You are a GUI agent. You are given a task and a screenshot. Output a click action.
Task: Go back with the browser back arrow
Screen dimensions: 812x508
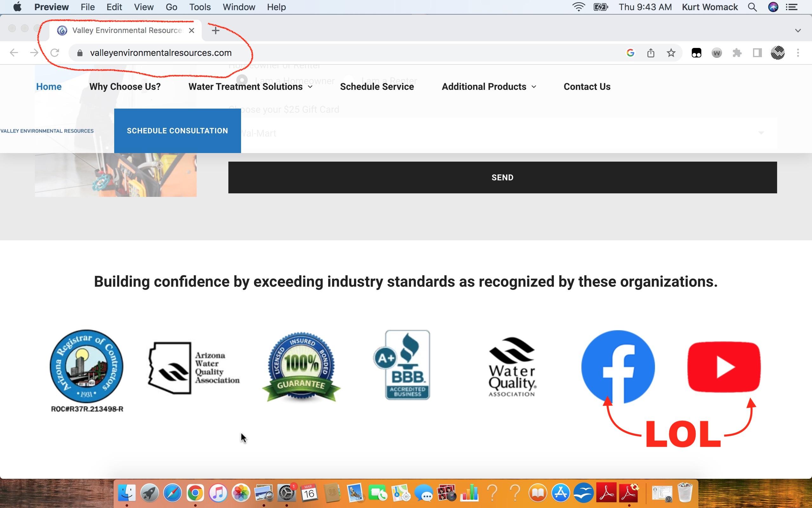pos(14,53)
